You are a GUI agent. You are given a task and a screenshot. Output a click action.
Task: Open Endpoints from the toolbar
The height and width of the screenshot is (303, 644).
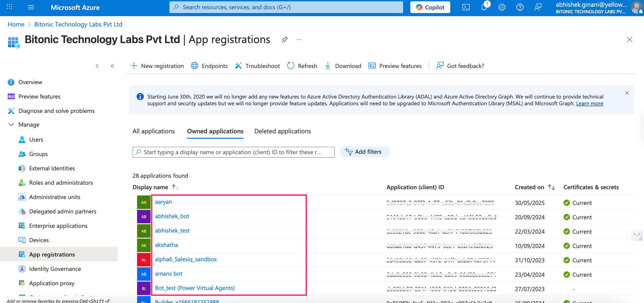tap(209, 66)
